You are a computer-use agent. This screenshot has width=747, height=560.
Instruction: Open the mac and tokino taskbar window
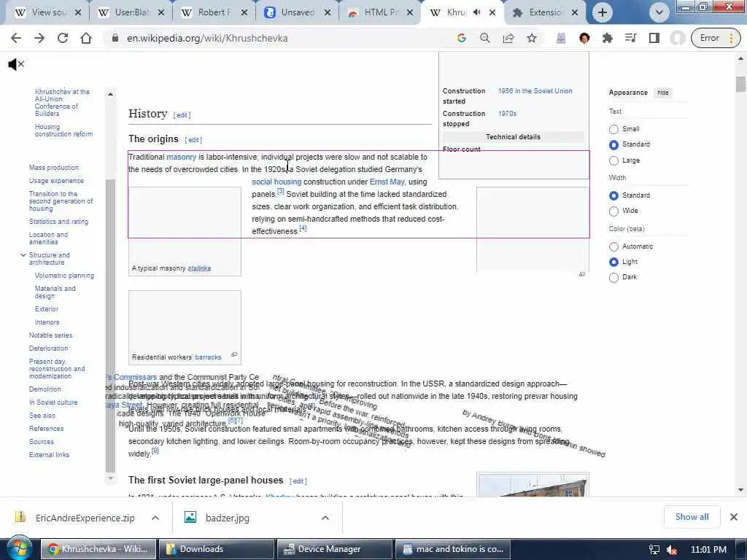[452, 549]
